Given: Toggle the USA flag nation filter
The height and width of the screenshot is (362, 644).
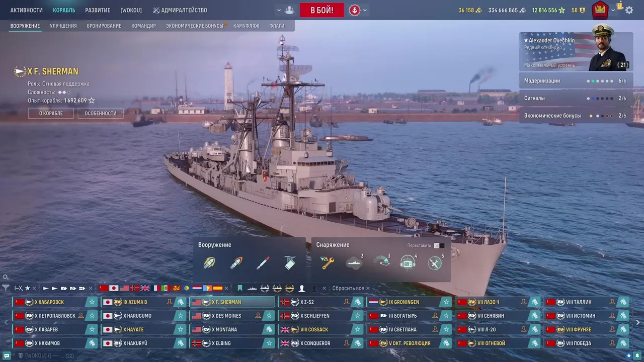Looking at the screenshot, I should click(x=124, y=288).
